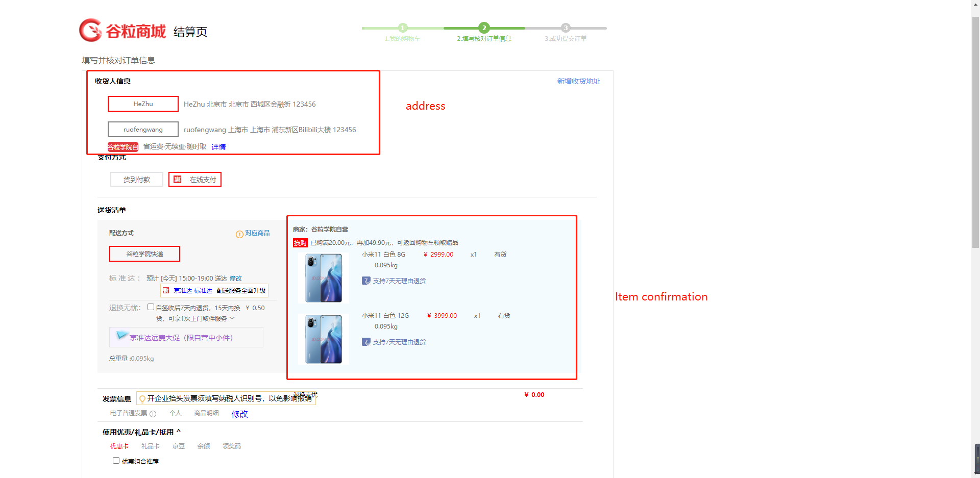The height and width of the screenshot is (478, 980).
Task: Enable 优惠组合推荐 checkbox
Action: (x=116, y=461)
